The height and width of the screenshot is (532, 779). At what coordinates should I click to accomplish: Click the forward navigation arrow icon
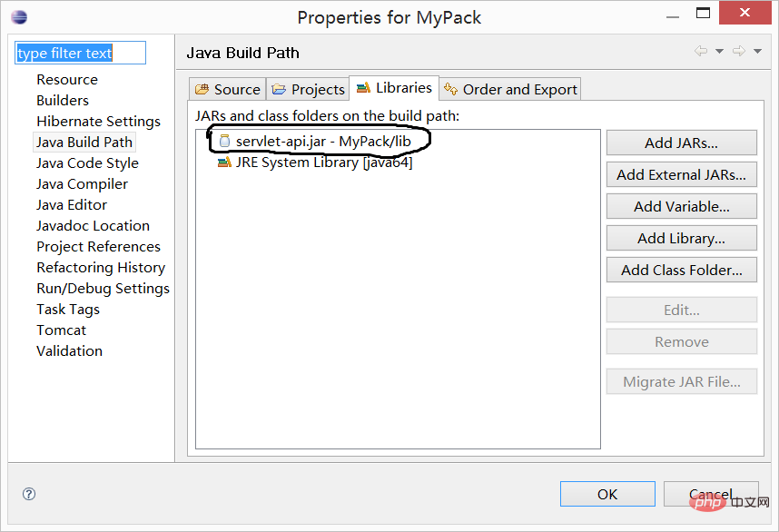pos(739,52)
